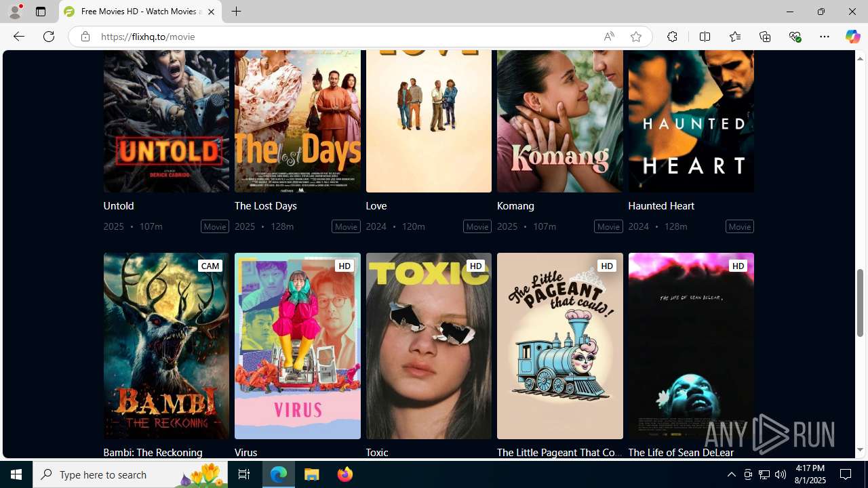Open browser Extensions menu
The width and height of the screenshot is (868, 488).
click(x=672, y=37)
